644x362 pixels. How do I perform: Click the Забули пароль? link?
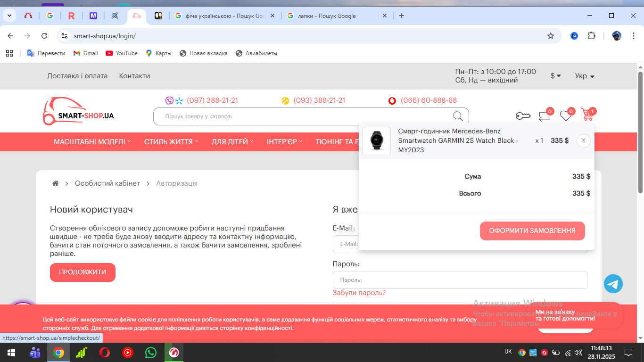(359, 293)
